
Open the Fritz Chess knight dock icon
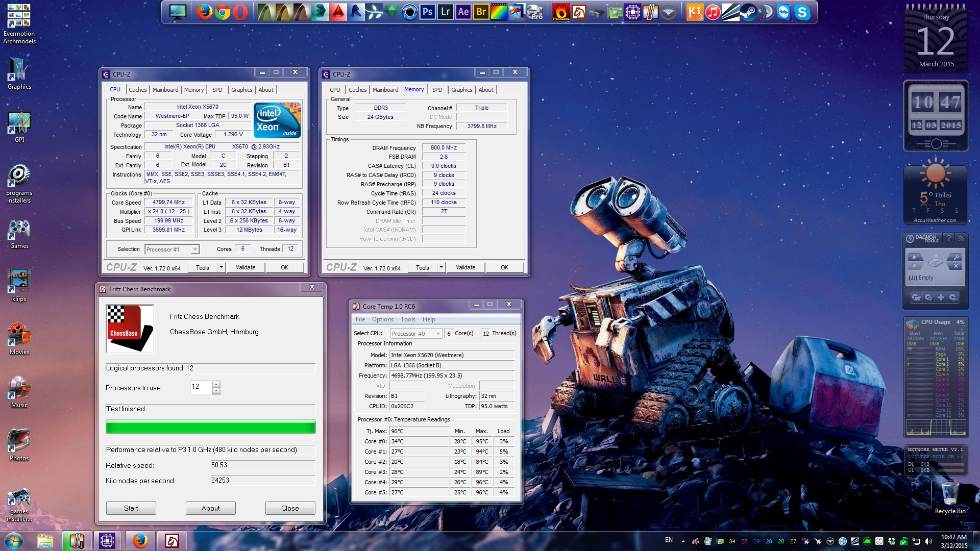pyautogui.click(x=579, y=12)
